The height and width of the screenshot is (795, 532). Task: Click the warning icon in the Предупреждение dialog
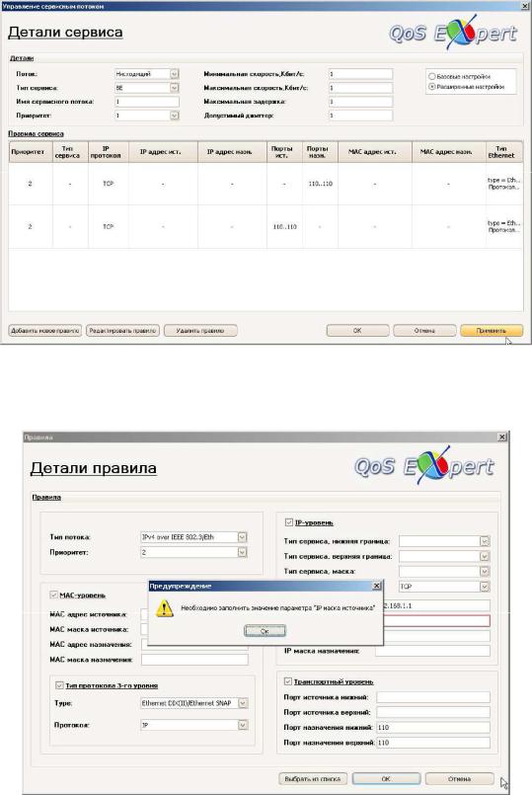tap(164, 608)
